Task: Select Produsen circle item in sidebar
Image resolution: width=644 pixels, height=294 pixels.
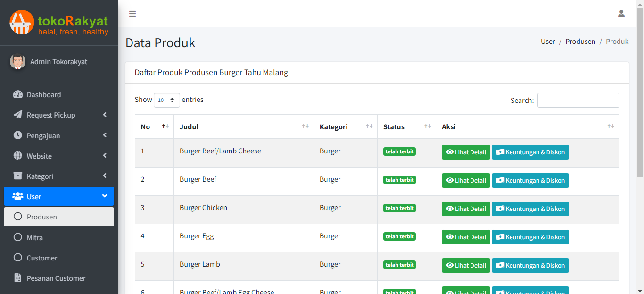Action: [41, 217]
